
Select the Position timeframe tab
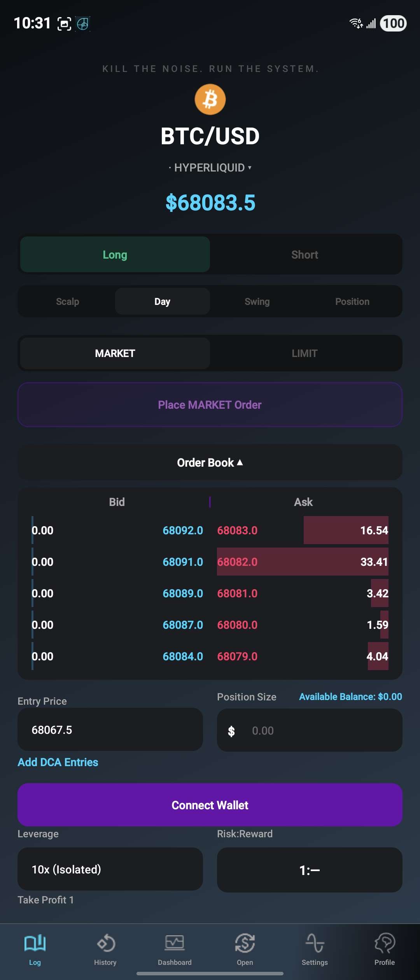(x=352, y=301)
